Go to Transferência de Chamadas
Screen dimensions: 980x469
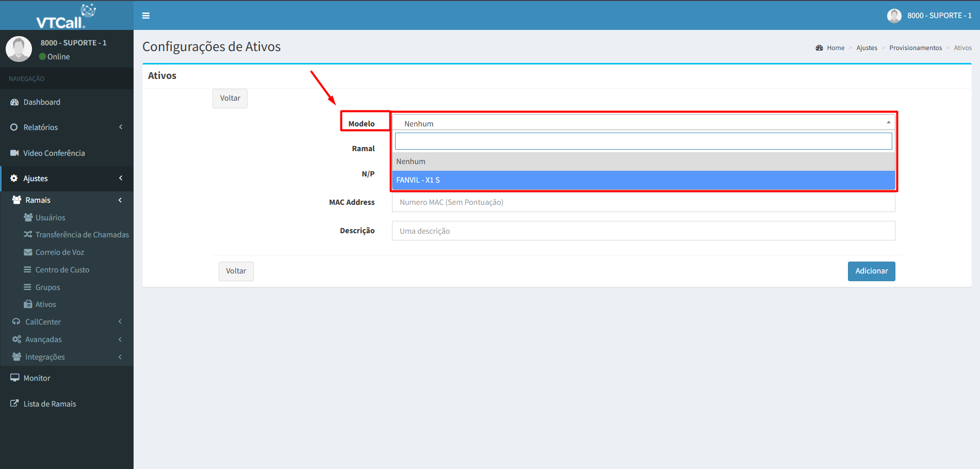pyautogui.click(x=81, y=235)
